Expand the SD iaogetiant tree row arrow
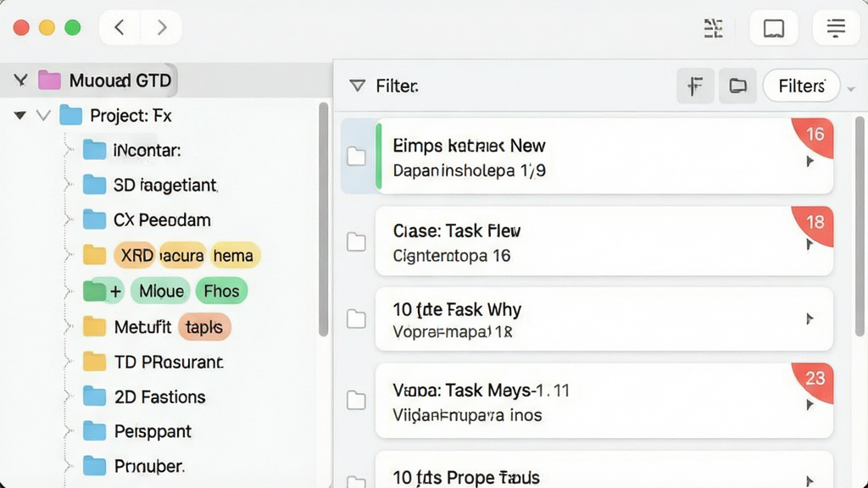This screenshot has width=868, height=488. [68, 185]
